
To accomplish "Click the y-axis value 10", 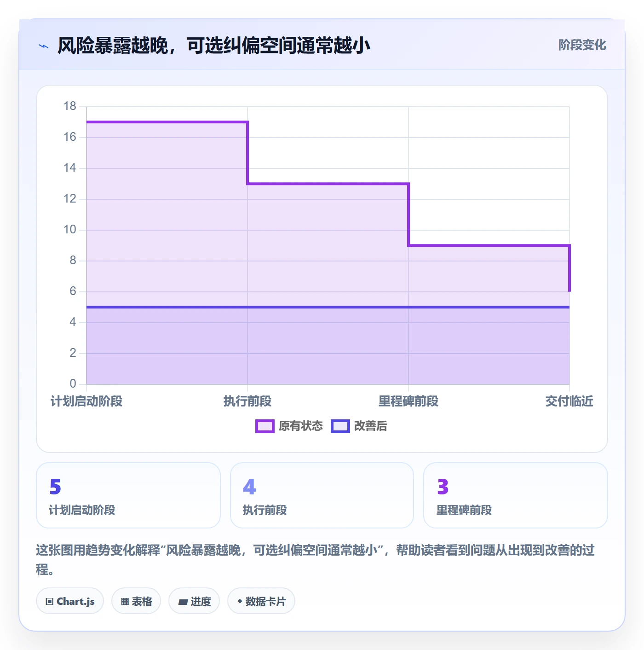I will coord(70,230).
